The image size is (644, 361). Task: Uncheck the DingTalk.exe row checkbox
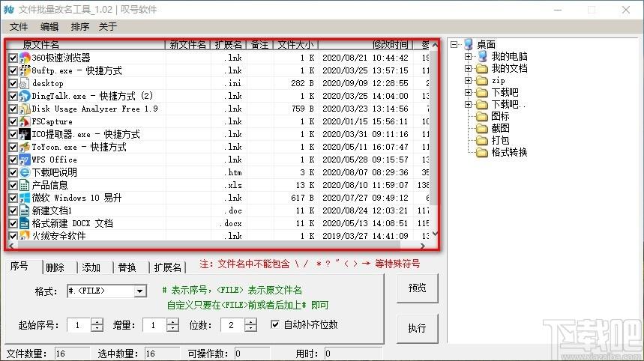tap(13, 96)
